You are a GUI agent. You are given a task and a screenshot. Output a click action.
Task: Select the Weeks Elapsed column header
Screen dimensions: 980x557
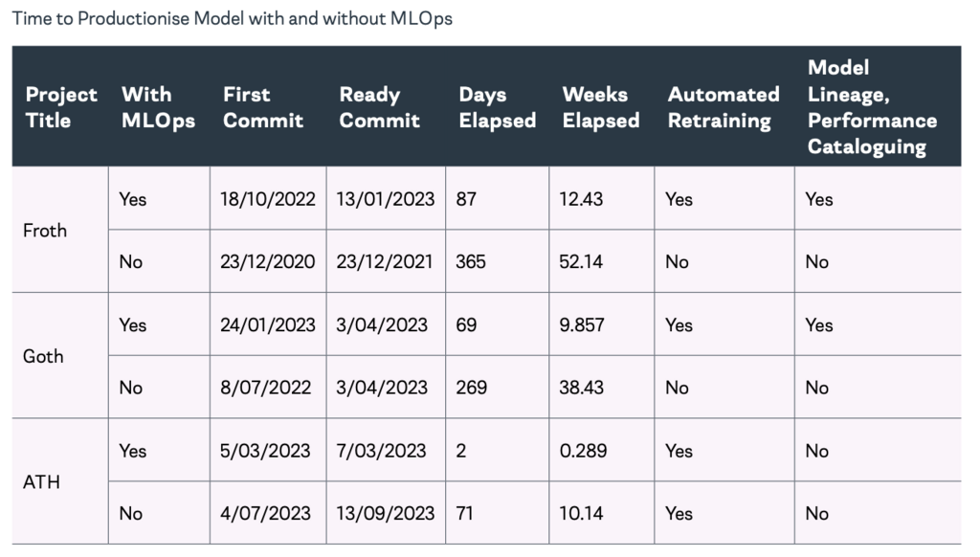click(602, 107)
